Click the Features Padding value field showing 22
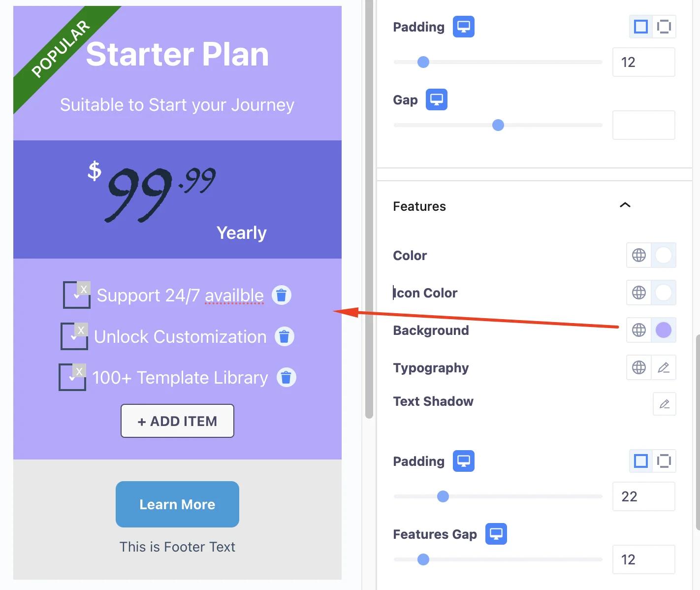 coord(643,496)
